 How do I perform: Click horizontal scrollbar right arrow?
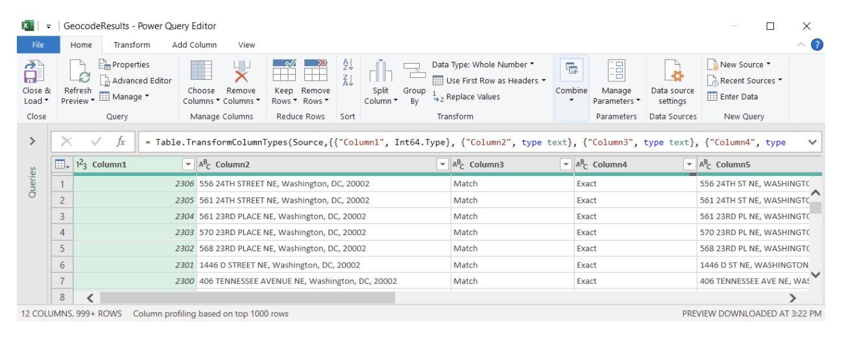pos(793,297)
